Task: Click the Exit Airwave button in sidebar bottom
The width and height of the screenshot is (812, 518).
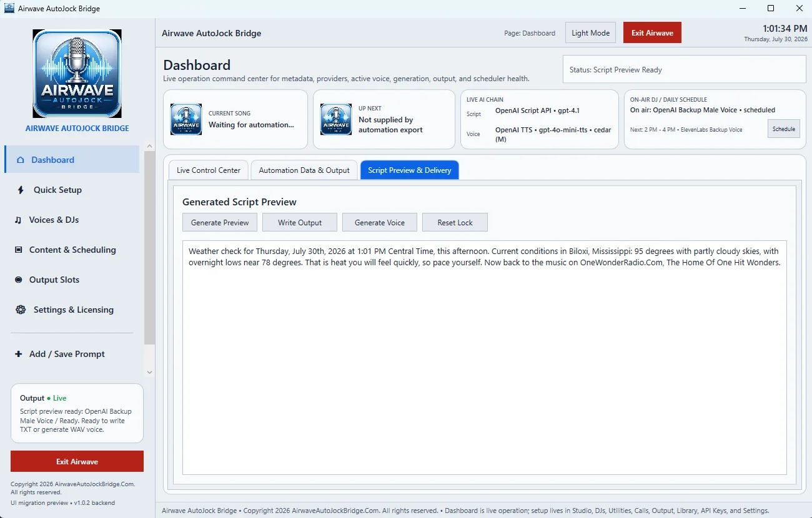Action: tap(77, 461)
